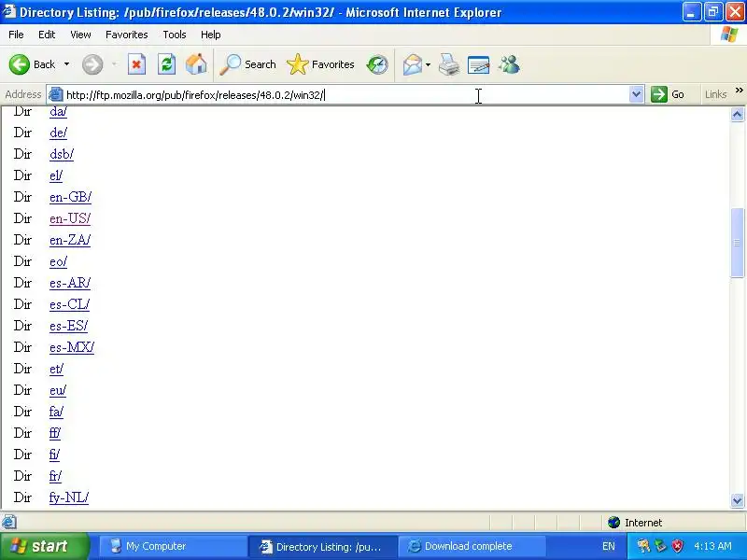
Task: Open the es-AR/ directory link
Action: point(70,283)
